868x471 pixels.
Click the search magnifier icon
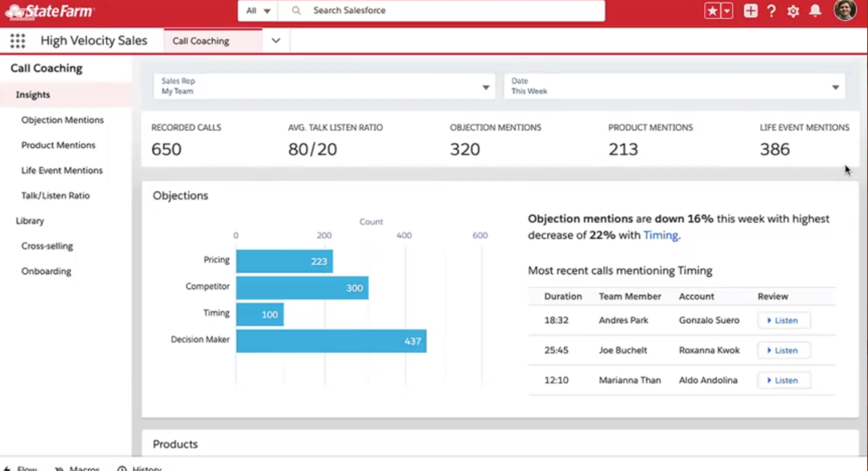pyautogui.click(x=296, y=10)
